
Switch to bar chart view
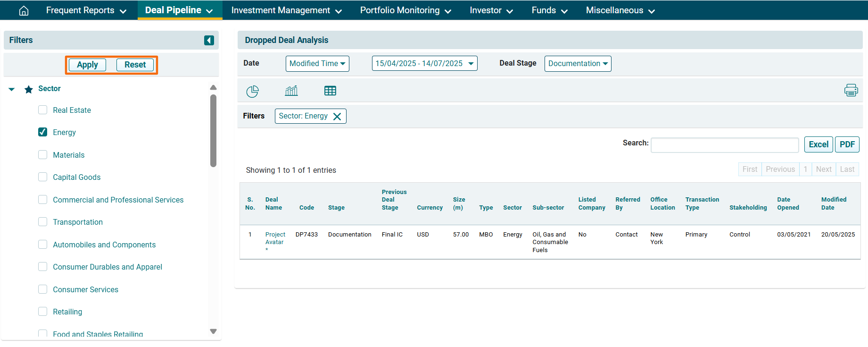pyautogui.click(x=291, y=91)
